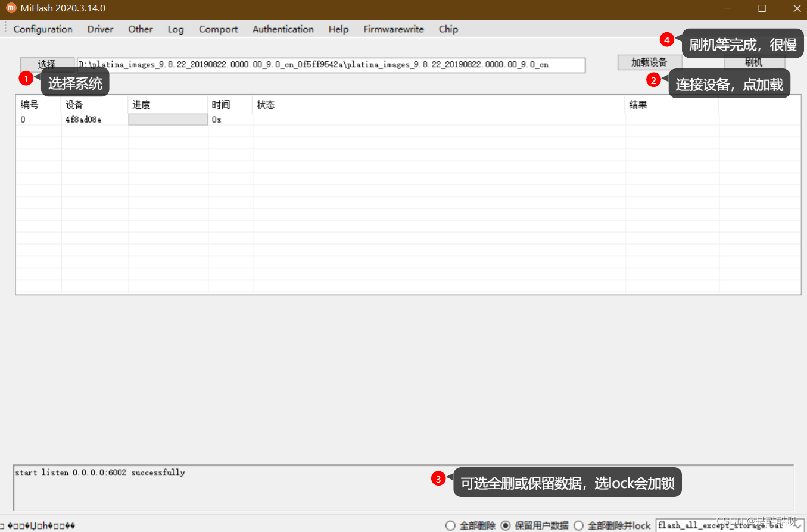The width and height of the screenshot is (807, 532).
Task: Open the Firmwarewrite menu
Action: [x=394, y=29]
